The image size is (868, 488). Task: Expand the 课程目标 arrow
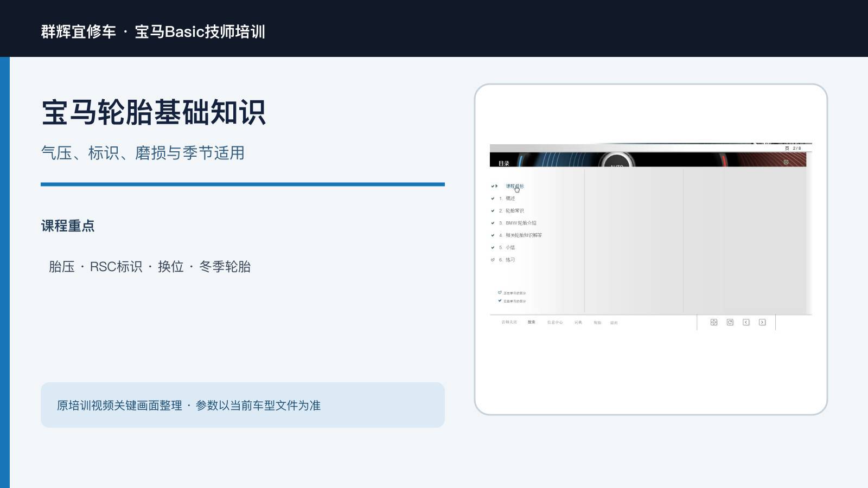tap(496, 186)
